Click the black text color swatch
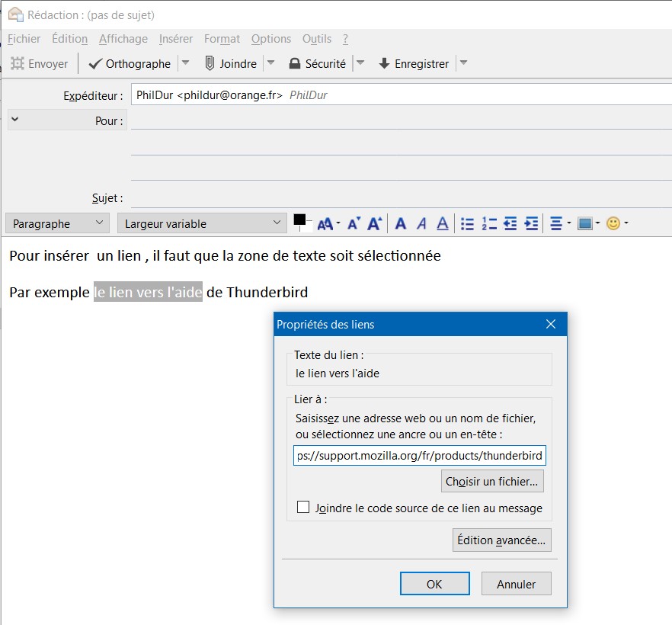This screenshot has width=672, height=625. (x=299, y=221)
